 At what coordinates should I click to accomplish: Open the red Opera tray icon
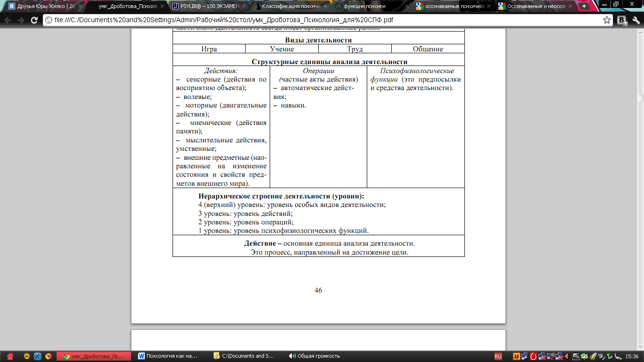534,356
